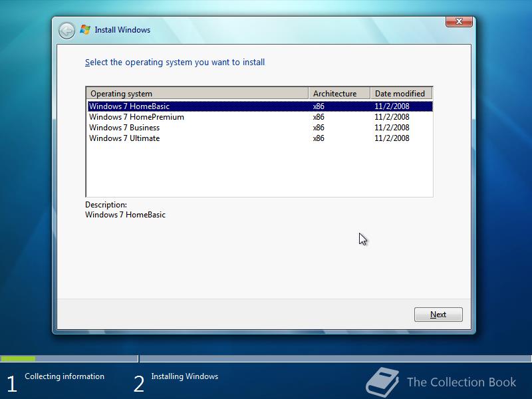Viewport: 532px width, 399px height.
Task: Click the green setup progress bar
Action: click(x=18, y=358)
